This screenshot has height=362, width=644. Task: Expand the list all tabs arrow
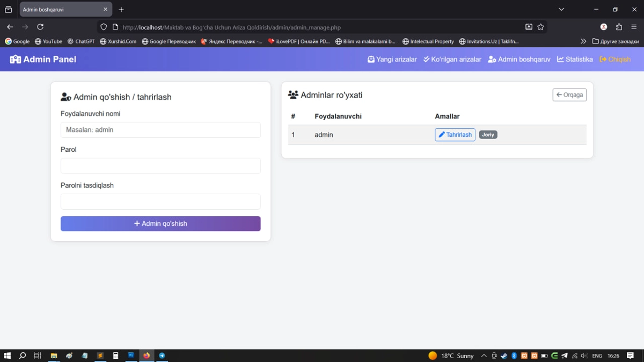pyautogui.click(x=561, y=9)
